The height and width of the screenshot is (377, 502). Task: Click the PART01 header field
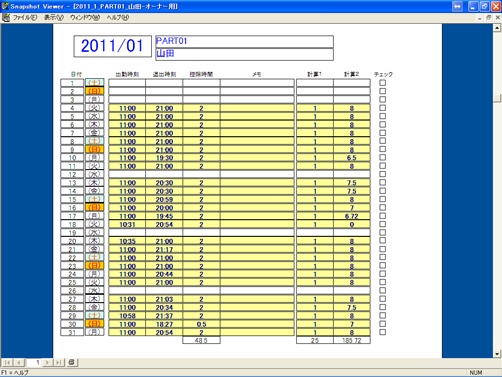(244, 42)
